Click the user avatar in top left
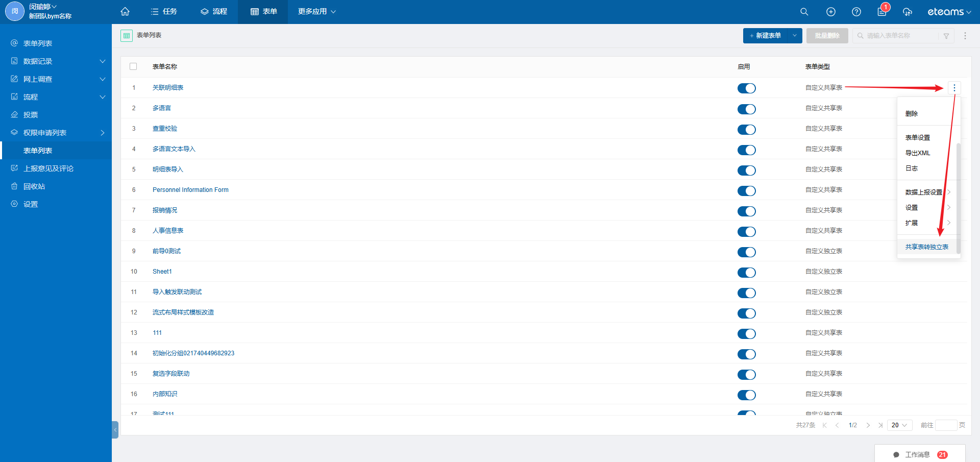The image size is (980, 462). 15,11
